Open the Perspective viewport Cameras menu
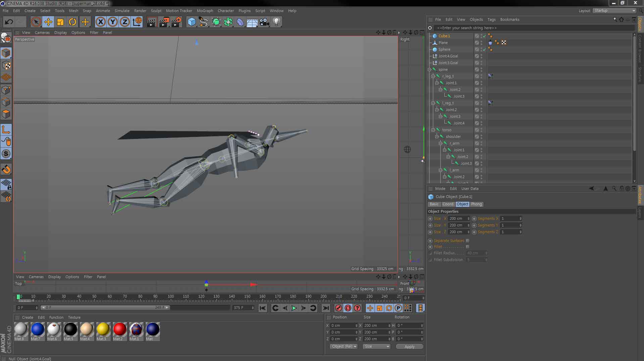The height and width of the screenshot is (361, 644). click(x=42, y=33)
